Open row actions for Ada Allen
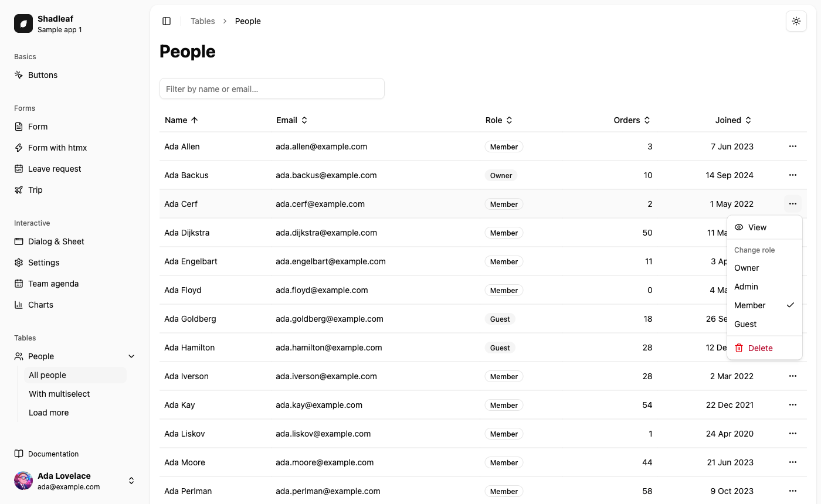Image resolution: width=821 pixels, height=504 pixels. coord(793,147)
